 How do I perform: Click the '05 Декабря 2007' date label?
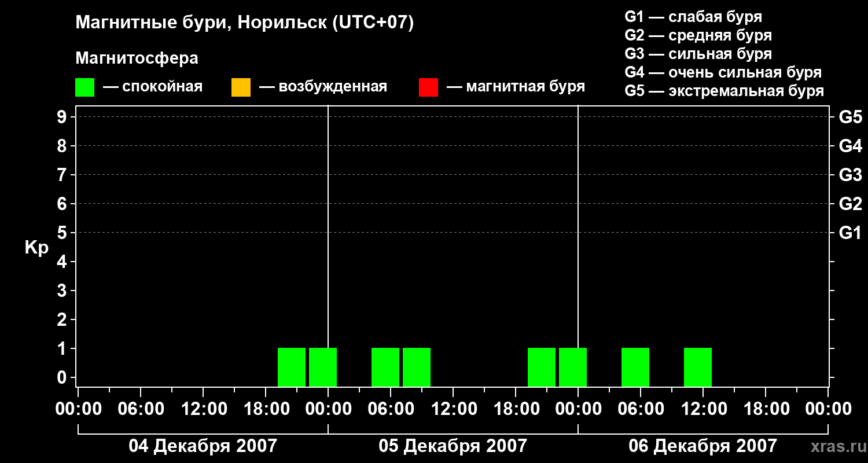coord(453,446)
